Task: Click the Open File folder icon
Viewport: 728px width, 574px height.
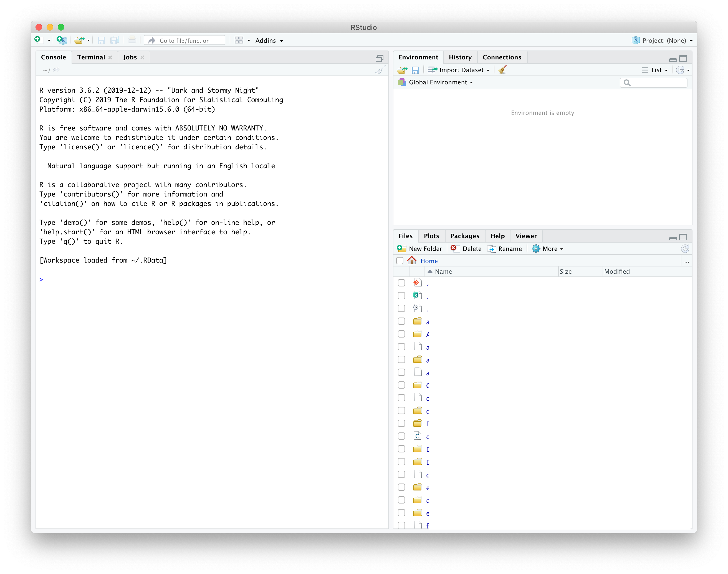Action: pyautogui.click(x=79, y=40)
